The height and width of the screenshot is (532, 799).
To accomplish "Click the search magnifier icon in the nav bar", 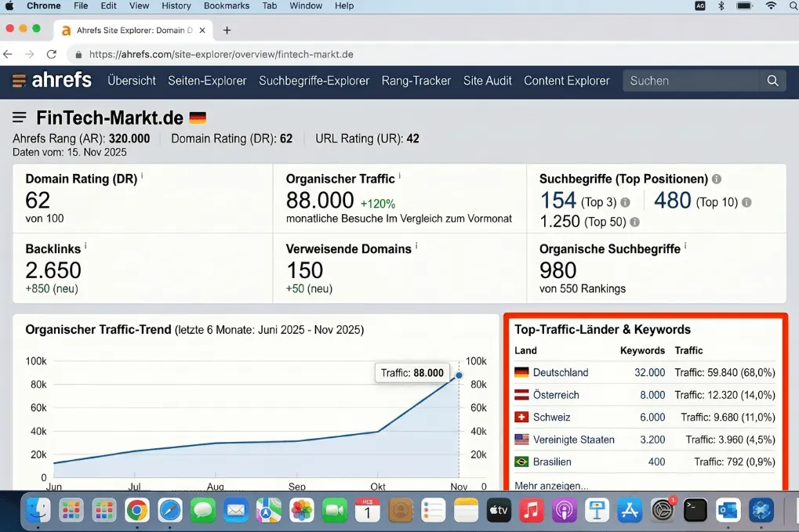I will point(772,81).
